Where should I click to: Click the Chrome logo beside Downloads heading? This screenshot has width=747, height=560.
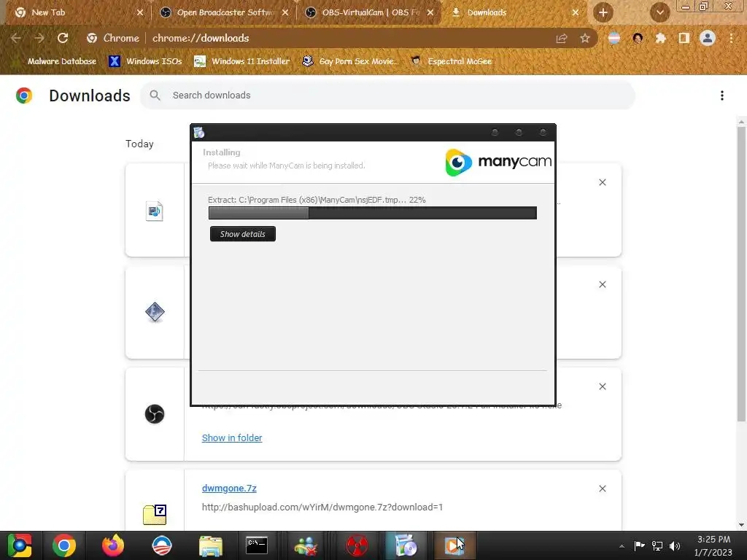pyautogui.click(x=24, y=96)
